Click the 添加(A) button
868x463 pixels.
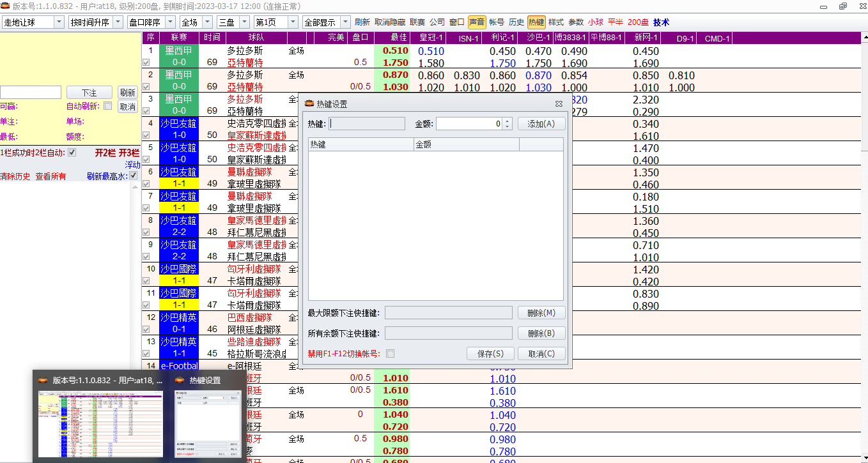click(541, 124)
